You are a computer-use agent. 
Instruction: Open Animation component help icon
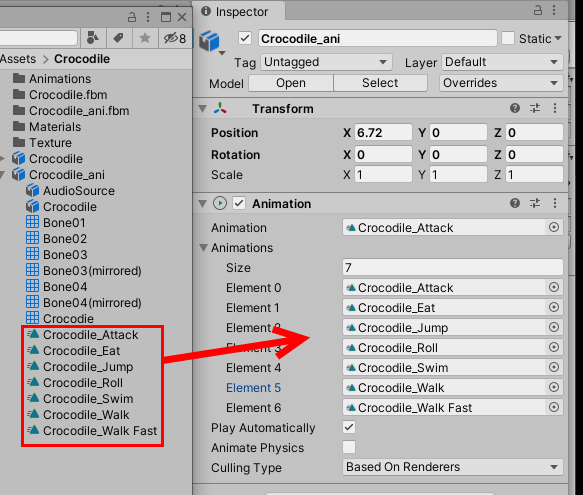[515, 203]
